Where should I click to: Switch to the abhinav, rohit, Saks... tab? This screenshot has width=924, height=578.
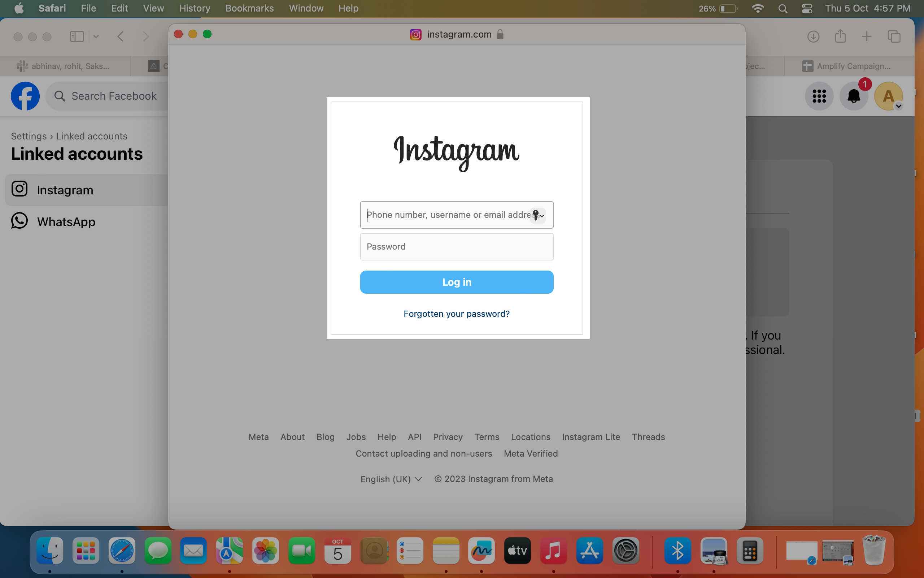coord(65,66)
